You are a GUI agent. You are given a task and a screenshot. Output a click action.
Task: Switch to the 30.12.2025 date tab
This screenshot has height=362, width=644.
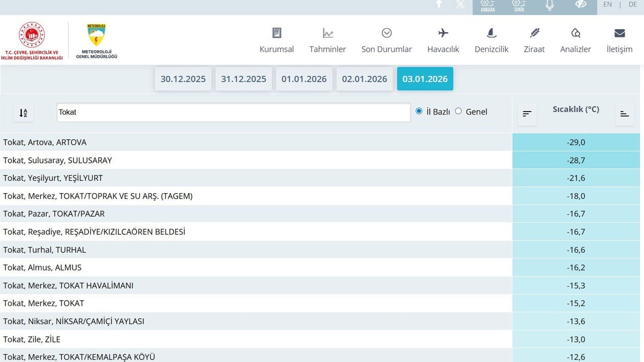183,79
